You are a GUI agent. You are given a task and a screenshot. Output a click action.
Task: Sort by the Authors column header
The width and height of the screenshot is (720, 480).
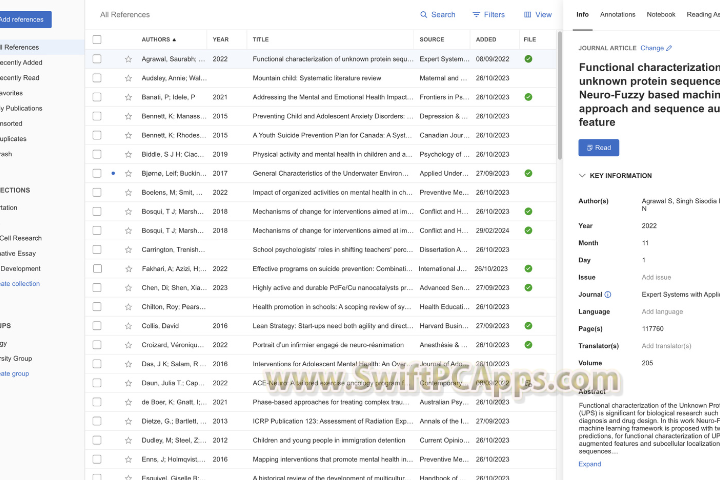[158, 40]
